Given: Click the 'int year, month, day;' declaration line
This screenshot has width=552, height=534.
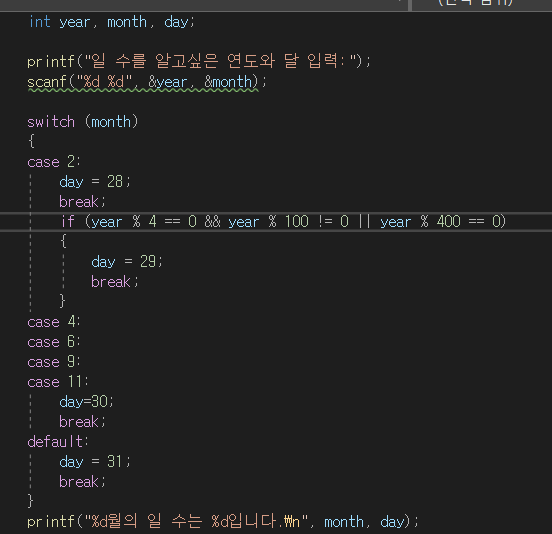Looking at the screenshot, I should pos(111,22).
